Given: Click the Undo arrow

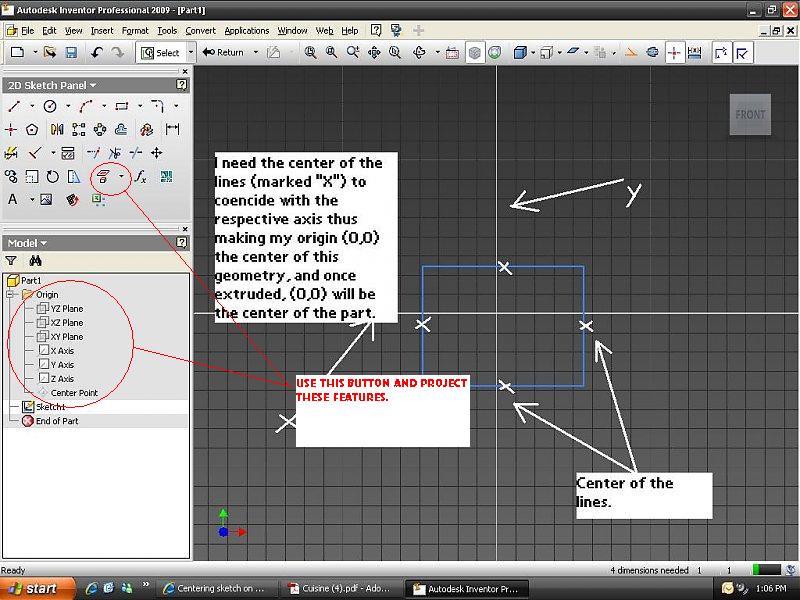Looking at the screenshot, I should (97, 52).
